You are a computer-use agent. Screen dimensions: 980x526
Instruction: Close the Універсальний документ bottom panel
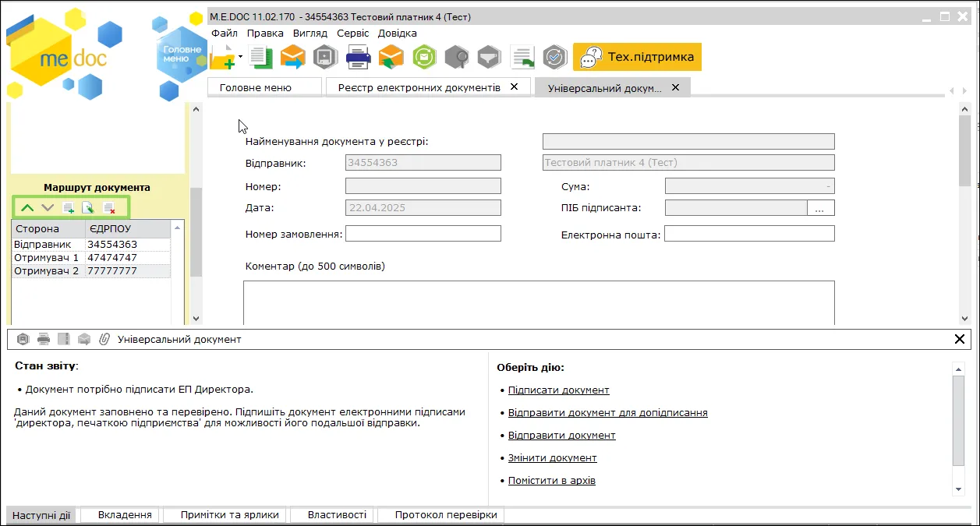point(960,339)
